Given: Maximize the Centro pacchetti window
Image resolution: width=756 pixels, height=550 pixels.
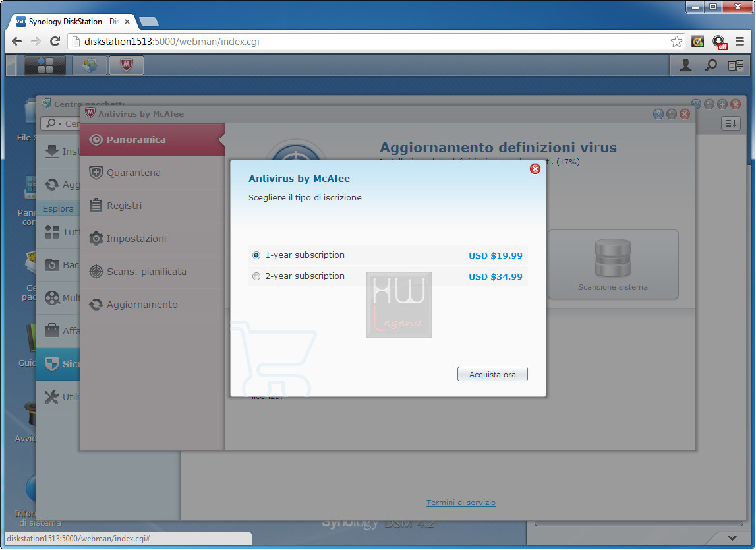Looking at the screenshot, I should click(x=722, y=104).
